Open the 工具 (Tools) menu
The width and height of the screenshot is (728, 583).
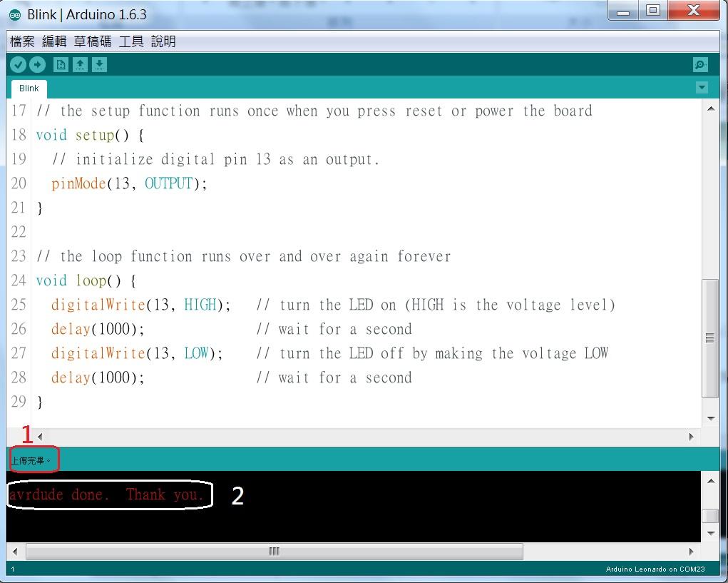[x=131, y=41]
